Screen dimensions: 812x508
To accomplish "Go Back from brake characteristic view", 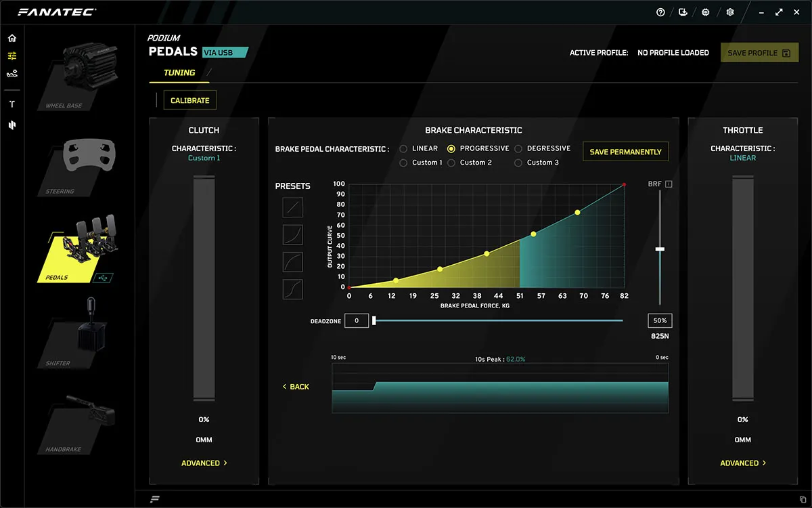I will click(x=296, y=387).
